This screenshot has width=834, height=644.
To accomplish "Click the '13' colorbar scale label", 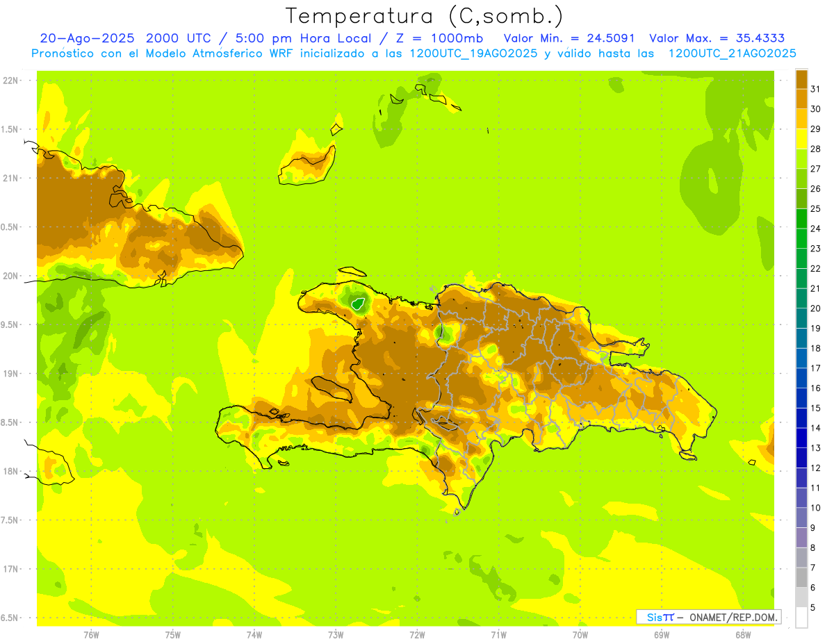I will pos(815,447).
